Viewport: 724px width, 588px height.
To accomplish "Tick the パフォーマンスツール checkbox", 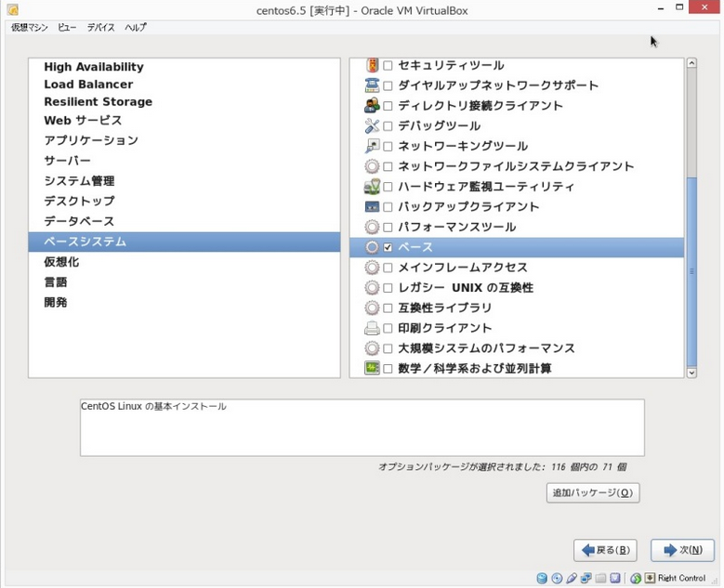I will tap(388, 227).
